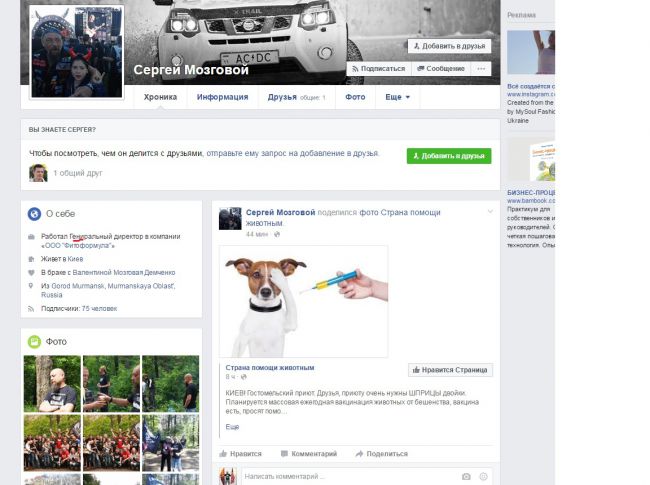Click the post author's avatar thumbnail
This screenshot has height=485, width=650.
(230, 218)
